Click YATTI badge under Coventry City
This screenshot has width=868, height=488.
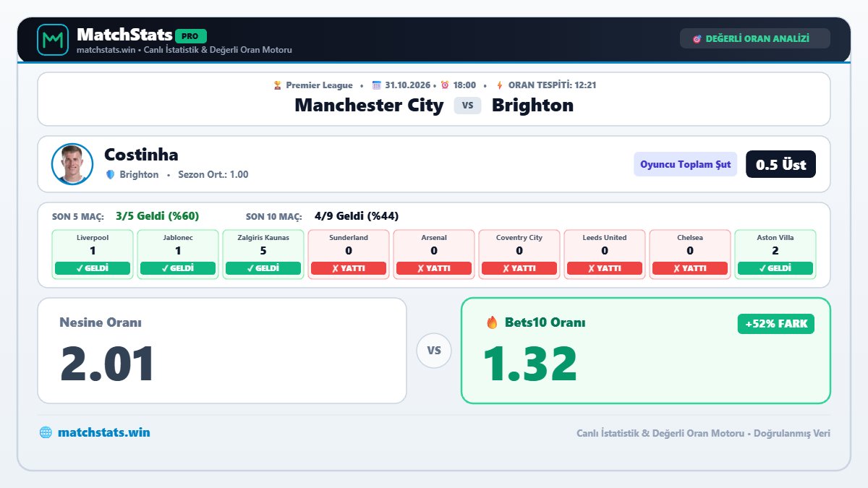519,268
